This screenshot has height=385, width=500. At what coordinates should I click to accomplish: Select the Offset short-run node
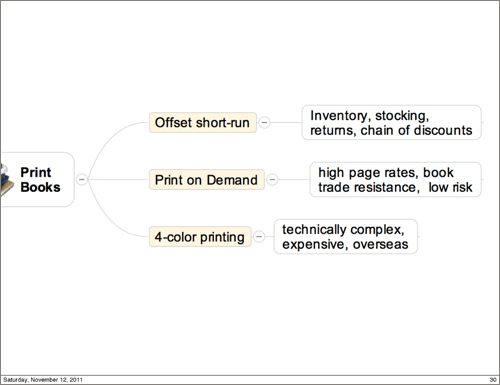tap(203, 122)
